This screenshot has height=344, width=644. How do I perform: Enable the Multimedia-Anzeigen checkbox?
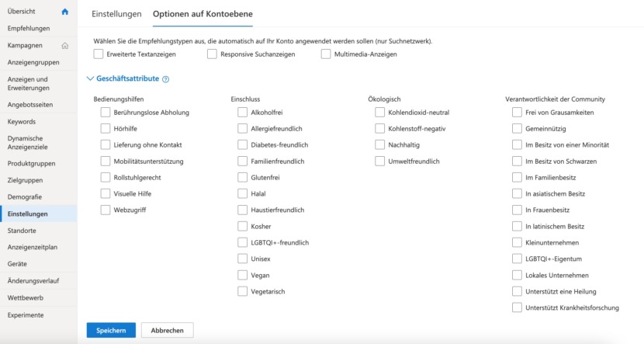pos(326,54)
